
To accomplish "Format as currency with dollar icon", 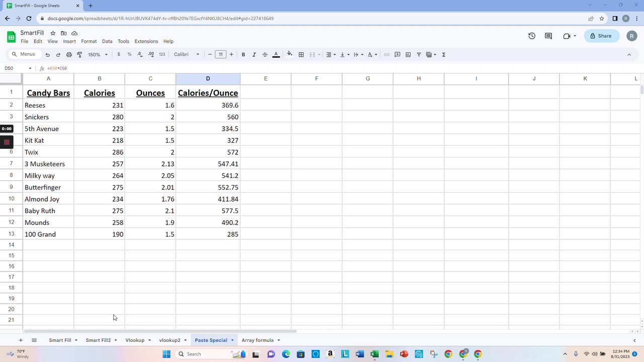I will point(119,54).
